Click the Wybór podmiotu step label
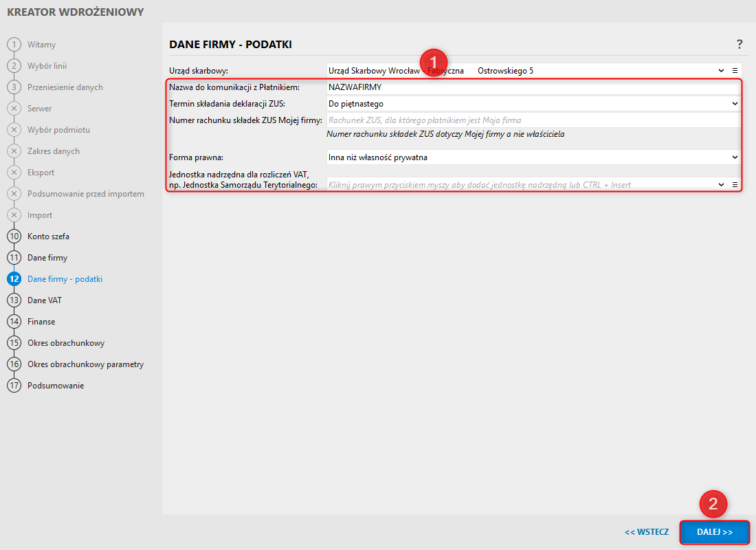 [58, 130]
